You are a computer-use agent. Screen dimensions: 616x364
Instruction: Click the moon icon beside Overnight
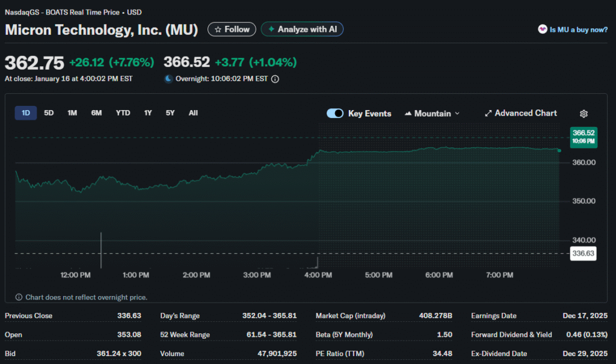pos(168,79)
